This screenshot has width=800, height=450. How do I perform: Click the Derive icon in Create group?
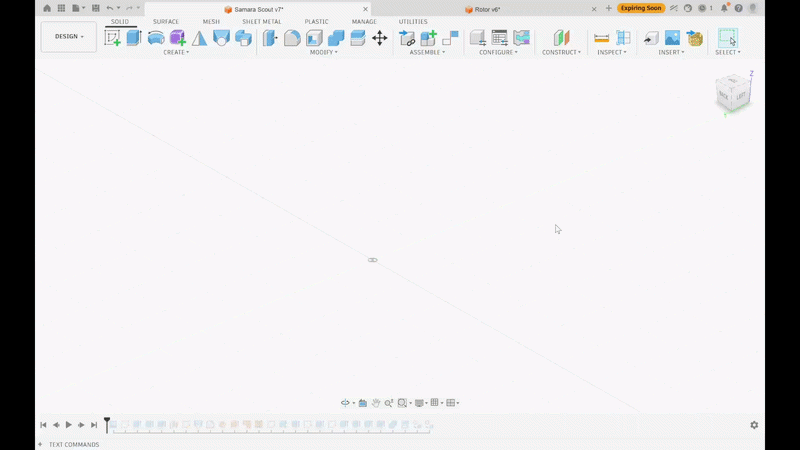(x=243, y=38)
